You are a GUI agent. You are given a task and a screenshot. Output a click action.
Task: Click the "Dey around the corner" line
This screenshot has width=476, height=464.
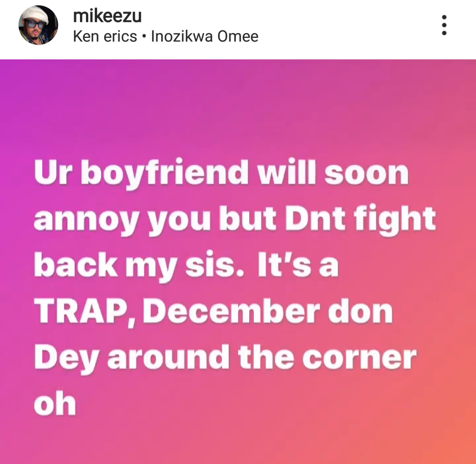point(225,359)
